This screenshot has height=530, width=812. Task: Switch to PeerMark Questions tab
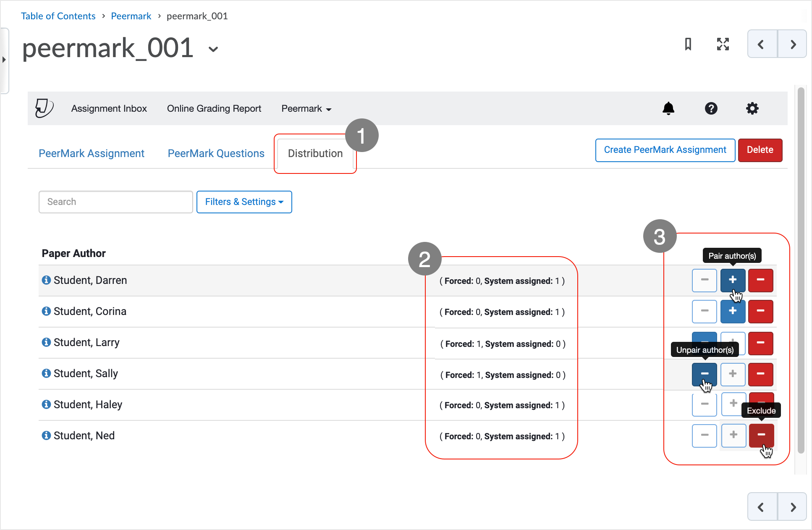216,153
